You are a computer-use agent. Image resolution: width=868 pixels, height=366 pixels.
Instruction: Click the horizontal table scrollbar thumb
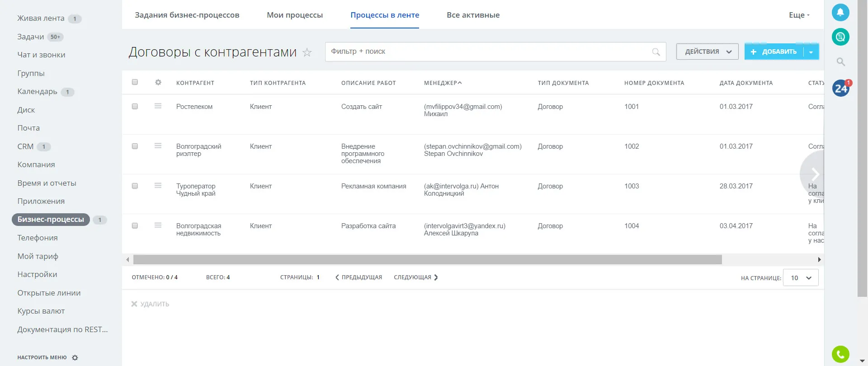pyautogui.click(x=427, y=259)
